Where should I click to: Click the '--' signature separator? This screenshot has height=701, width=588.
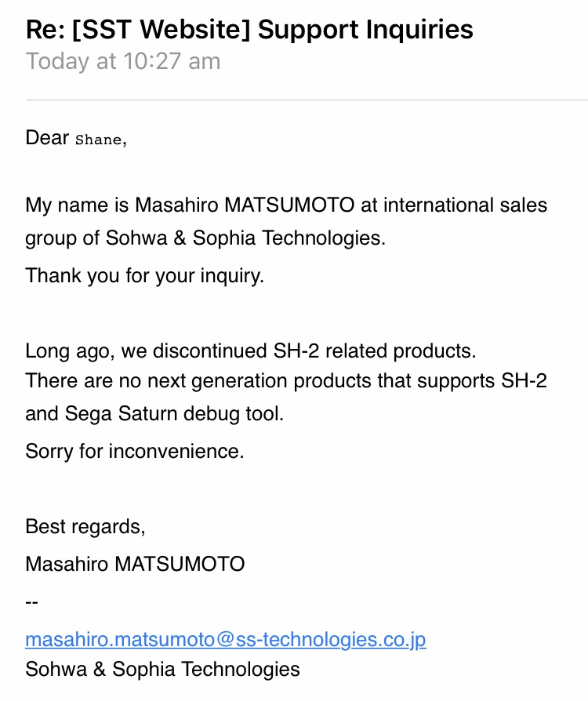31,601
